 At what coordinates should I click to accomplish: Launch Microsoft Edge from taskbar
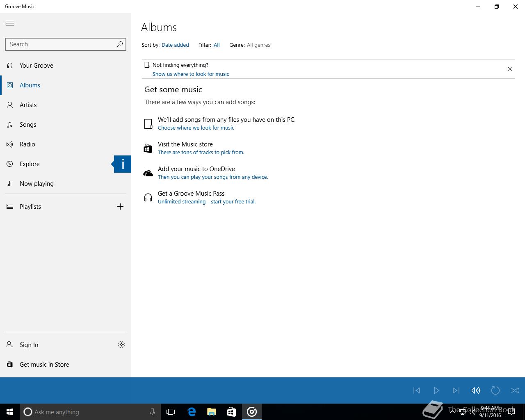pos(192,412)
